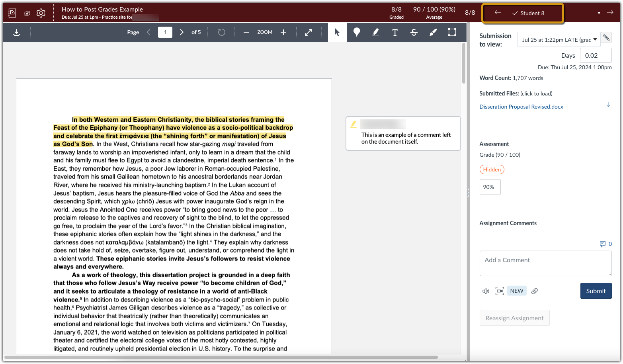Open the Gradebook icon
Image resolution: width=623 pixels, height=364 pixels.
(12, 13)
